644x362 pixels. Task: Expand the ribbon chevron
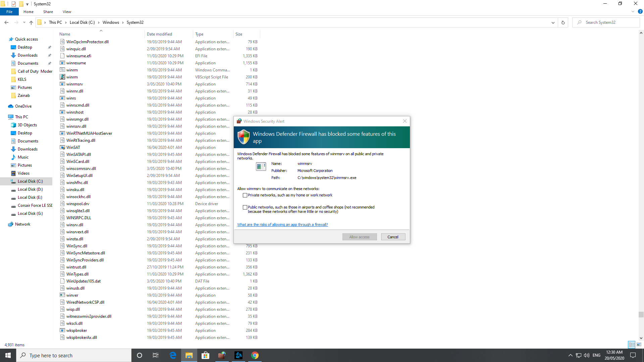pyautogui.click(x=633, y=11)
